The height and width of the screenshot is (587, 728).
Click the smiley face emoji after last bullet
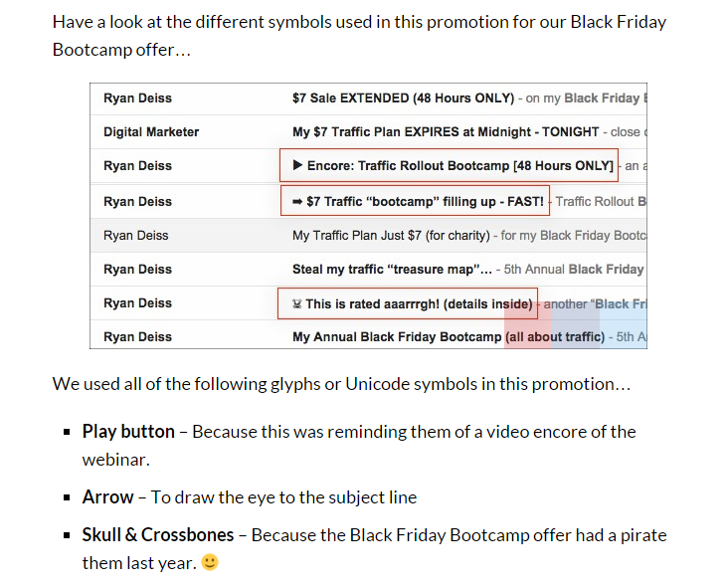209,562
